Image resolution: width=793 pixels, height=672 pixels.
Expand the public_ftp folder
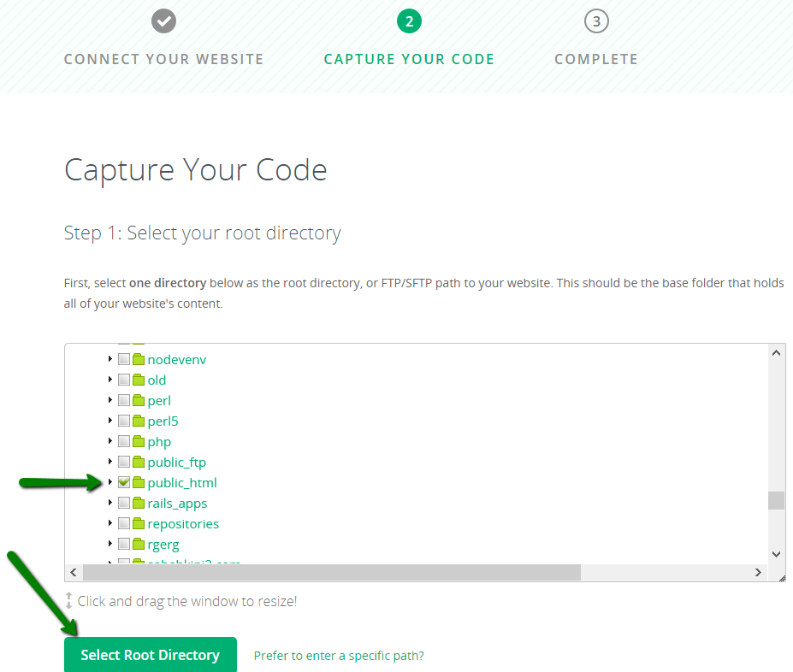[110, 462]
